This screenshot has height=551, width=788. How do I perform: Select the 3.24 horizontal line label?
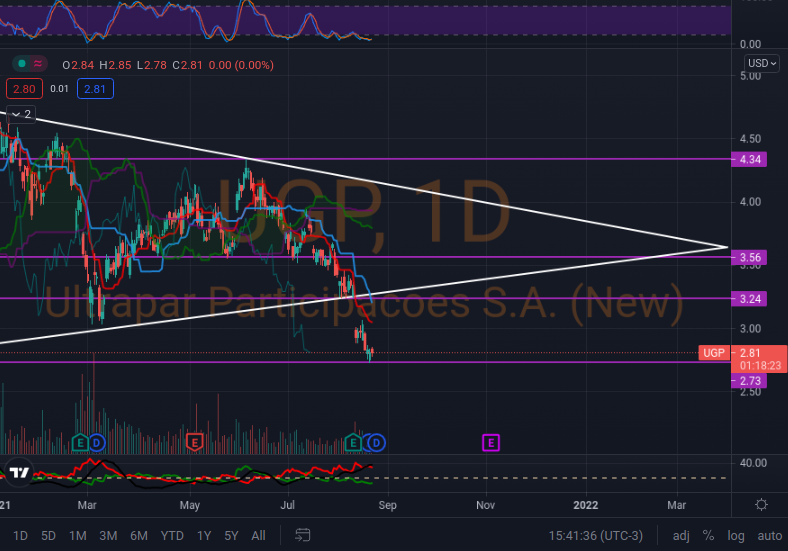click(749, 299)
